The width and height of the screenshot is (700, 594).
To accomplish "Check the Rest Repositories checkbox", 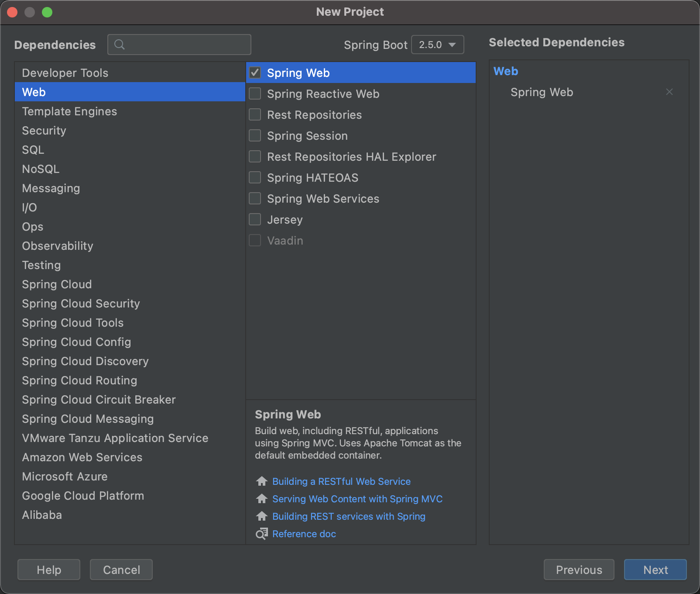I will 255,114.
